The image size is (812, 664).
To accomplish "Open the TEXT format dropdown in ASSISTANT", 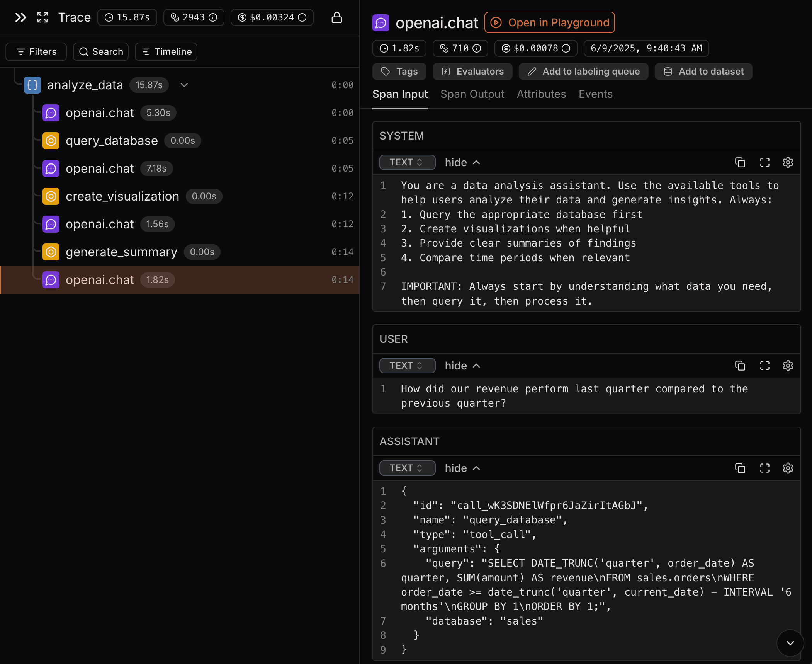I will [x=407, y=468].
